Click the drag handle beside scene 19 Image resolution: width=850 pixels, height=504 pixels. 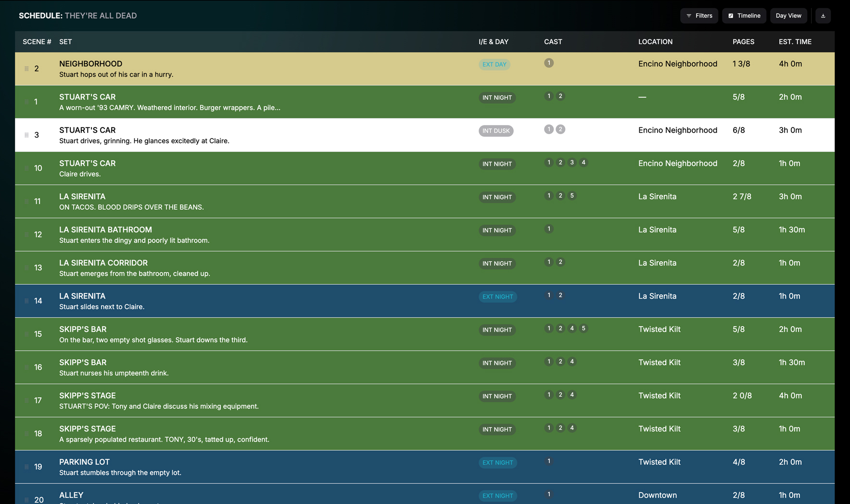(x=26, y=467)
